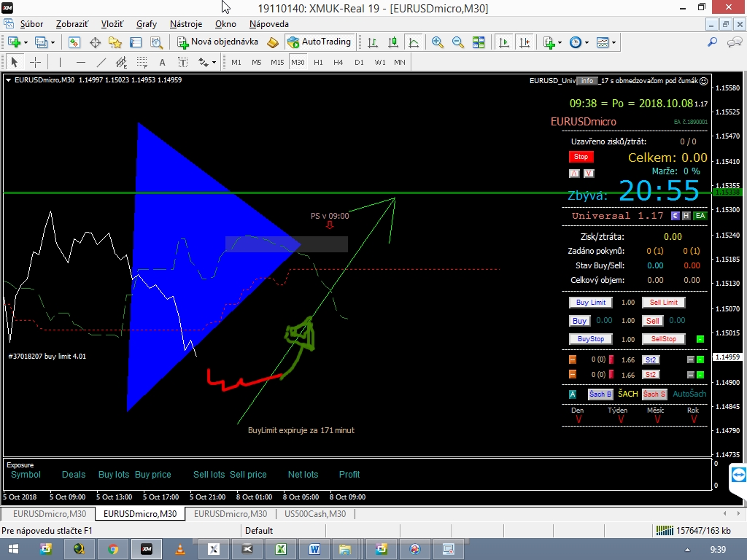Open the Data Window crosshair icon
This screenshot has height=560, width=747.
click(95, 42)
